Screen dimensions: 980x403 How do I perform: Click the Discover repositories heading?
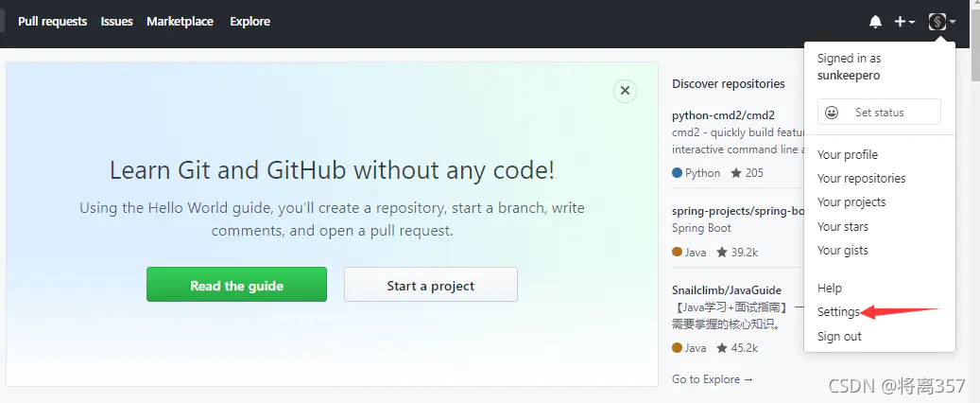coord(728,83)
